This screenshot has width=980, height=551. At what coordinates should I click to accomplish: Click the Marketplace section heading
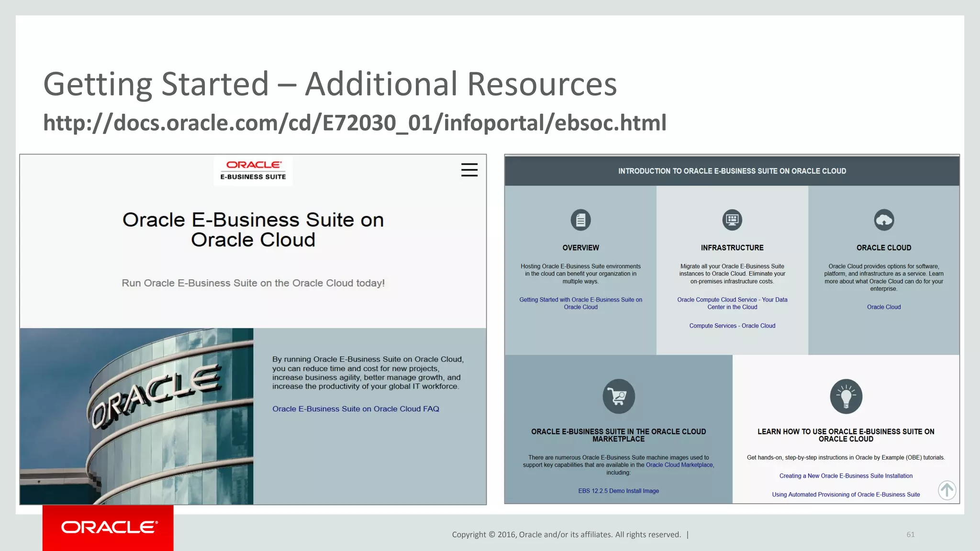618,435
